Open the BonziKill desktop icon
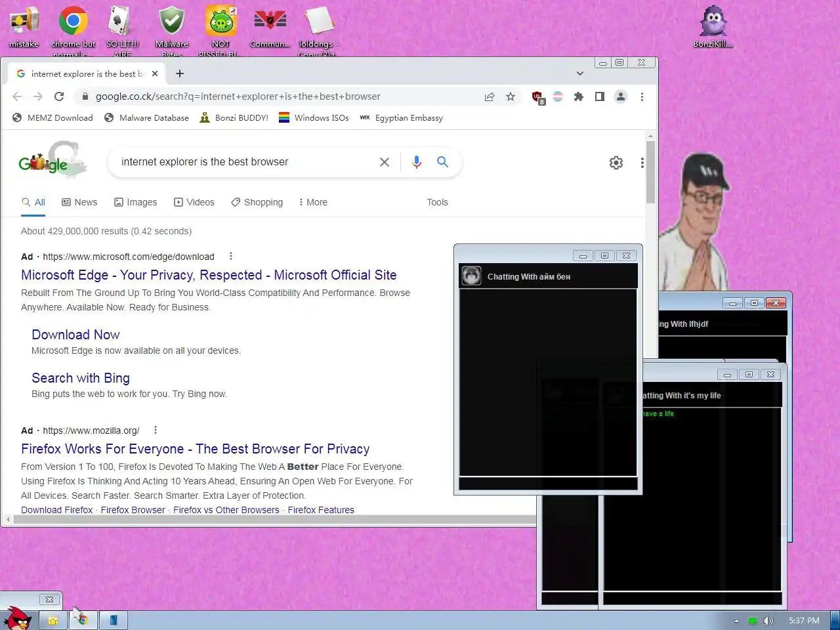The height and width of the screenshot is (630, 840). point(713,27)
